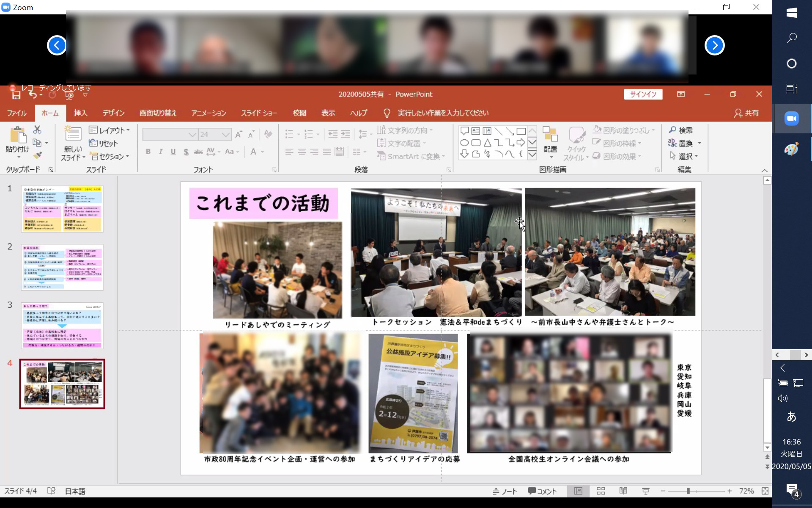Image resolution: width=812 pixels, height=508 pixels.
Task: Click the accessibility check icon in status bar
Action: pyautogui.click(x=51, y=491)
